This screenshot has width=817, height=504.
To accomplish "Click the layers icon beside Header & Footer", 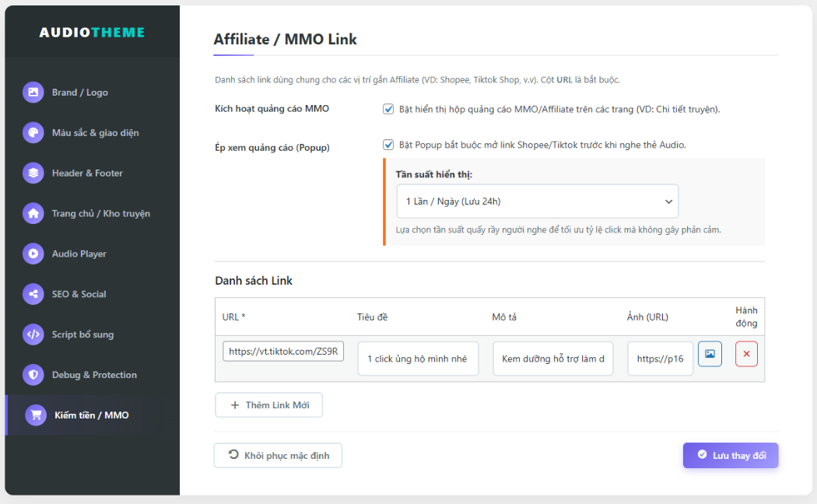I will (33, 173).
